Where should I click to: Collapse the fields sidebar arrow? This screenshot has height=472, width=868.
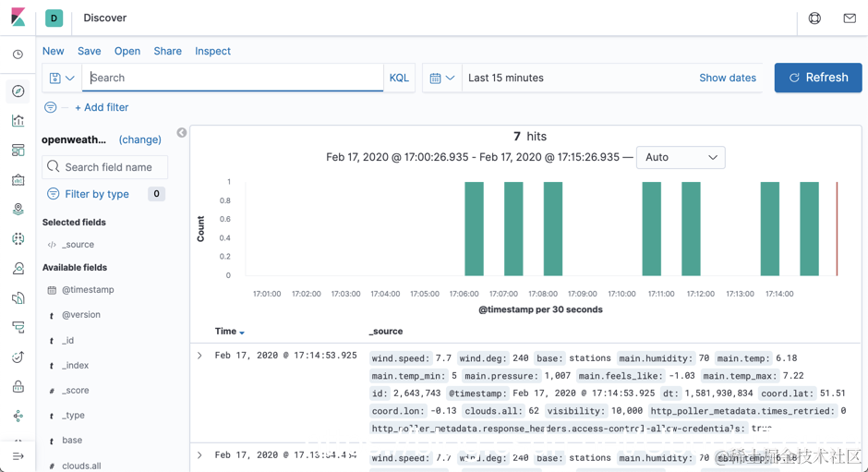(x=182, y=132)
